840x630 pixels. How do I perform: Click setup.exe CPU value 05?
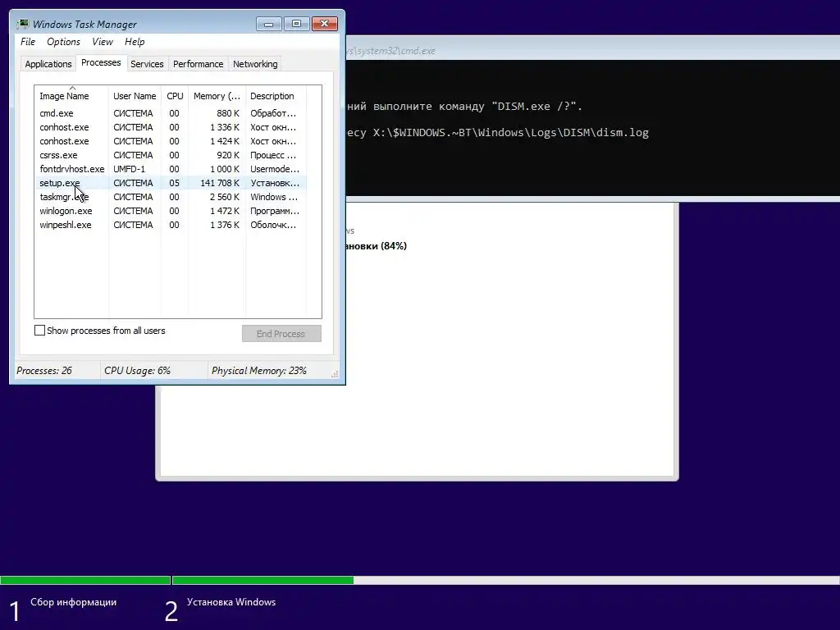coord(174,183)
